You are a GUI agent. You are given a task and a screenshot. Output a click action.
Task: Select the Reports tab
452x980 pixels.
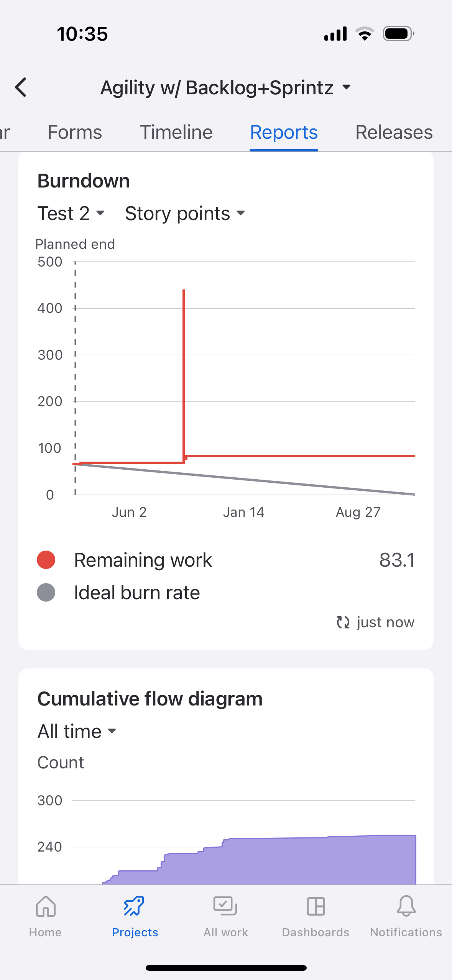point(284,132)
